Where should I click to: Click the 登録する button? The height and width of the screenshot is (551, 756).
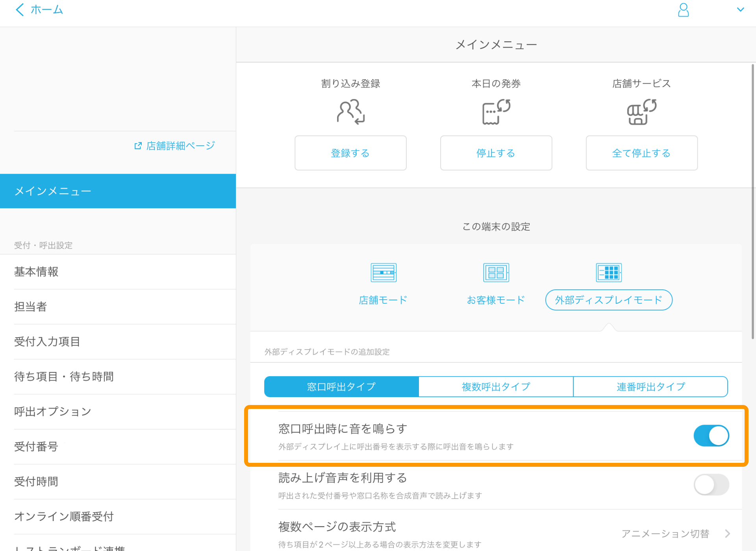[x=350, y=153]
